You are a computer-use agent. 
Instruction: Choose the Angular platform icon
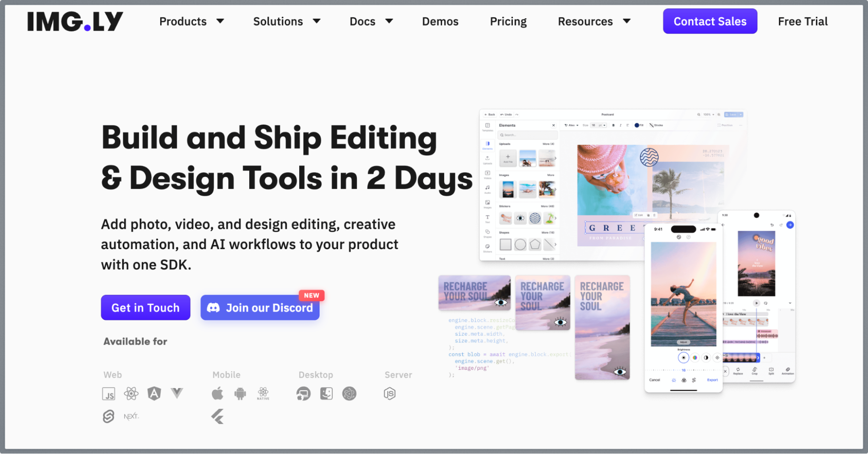click(x=154, y=394)
